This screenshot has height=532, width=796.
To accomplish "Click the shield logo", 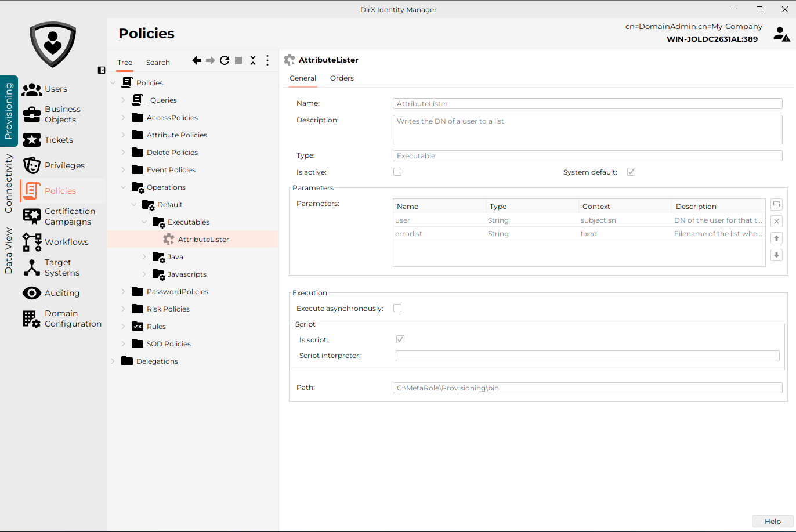I will click(x=53, y=45).
